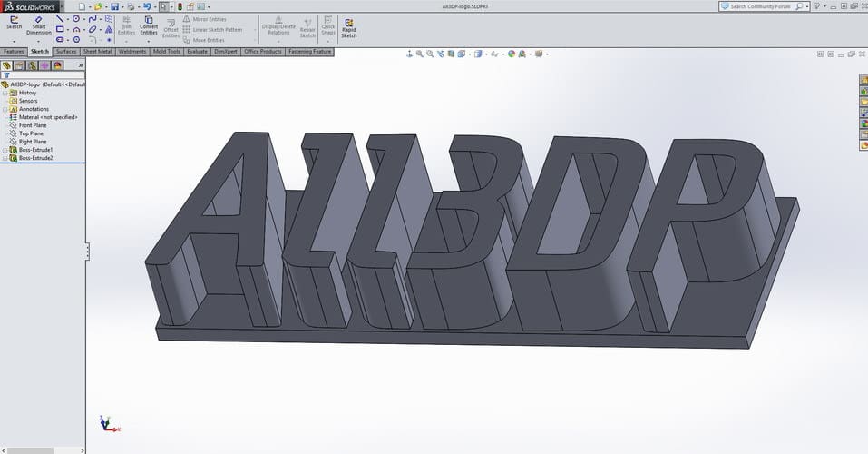Expand the Boss-Extrude2 feature node
The image size is (868, 454).
pos(5,158)
